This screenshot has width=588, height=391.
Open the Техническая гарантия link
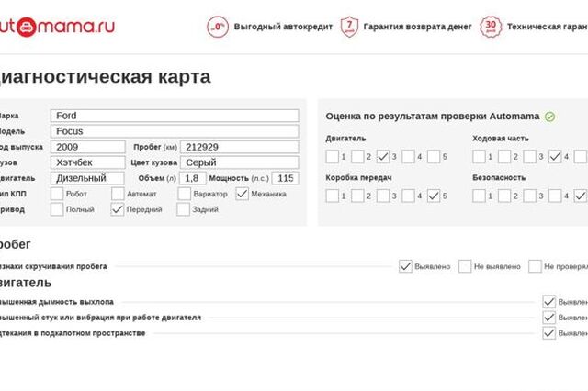click(x=548, y=27)
